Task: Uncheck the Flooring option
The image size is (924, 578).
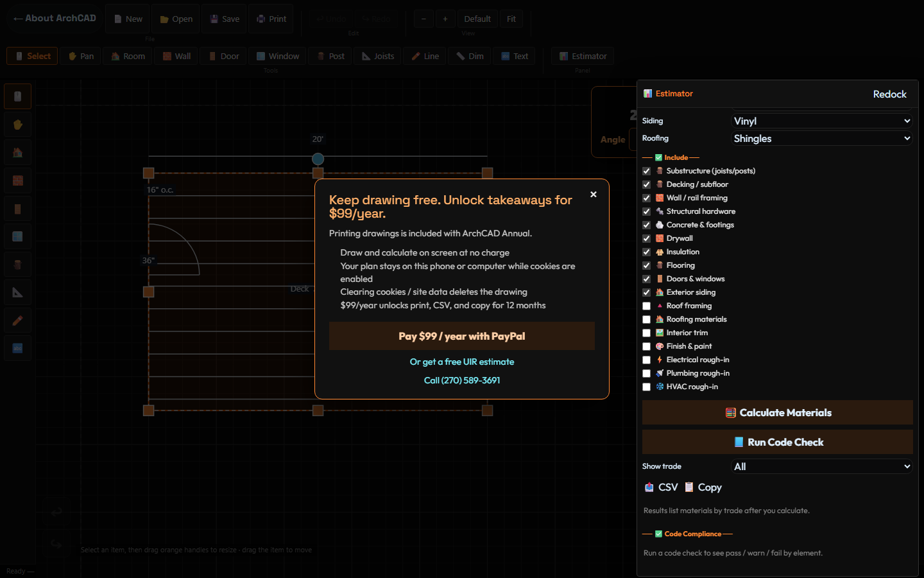Action: (647, 265)
